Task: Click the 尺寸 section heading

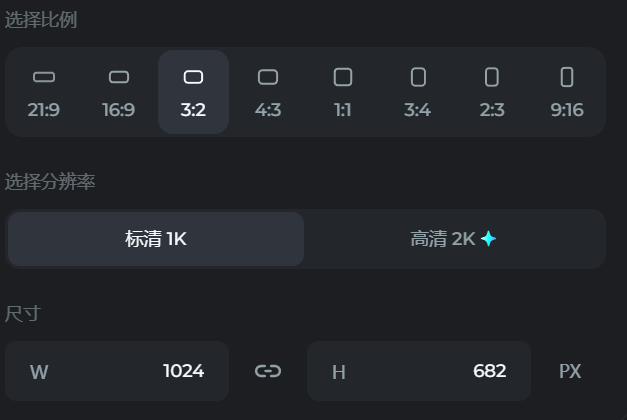Action: tap(23, 314)
